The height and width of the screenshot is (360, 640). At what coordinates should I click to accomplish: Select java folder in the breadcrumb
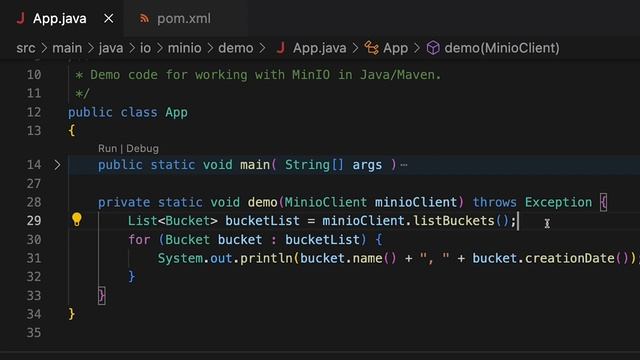(111, 48)
